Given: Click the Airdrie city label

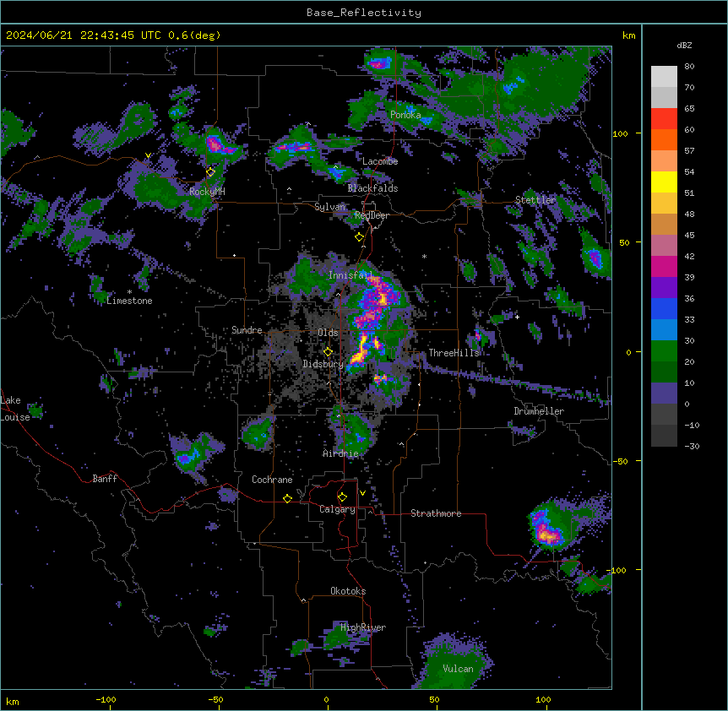Looking at the screenshot, I should 341,453.
